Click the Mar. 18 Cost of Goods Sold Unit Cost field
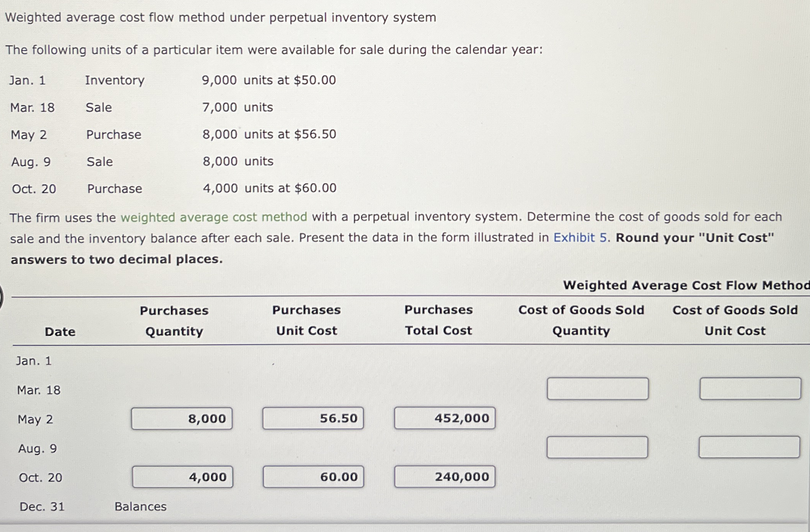The image size is (810, 532). coord(750,389)
